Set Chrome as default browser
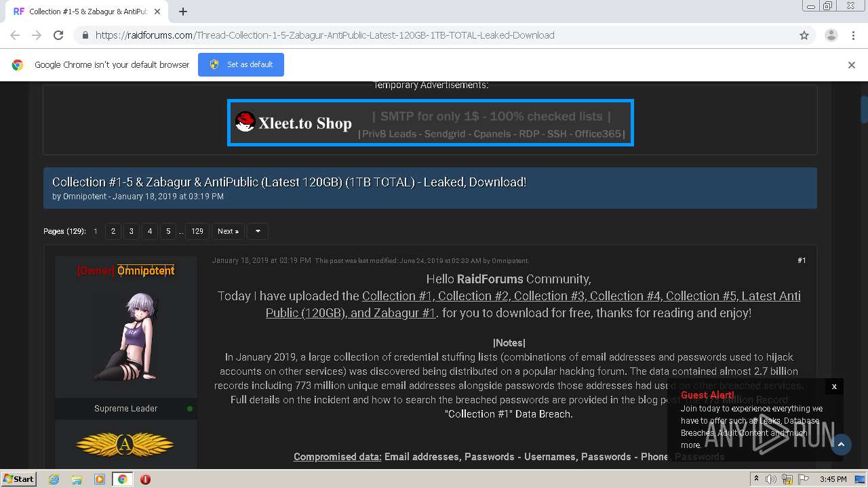 coord(241,64)
